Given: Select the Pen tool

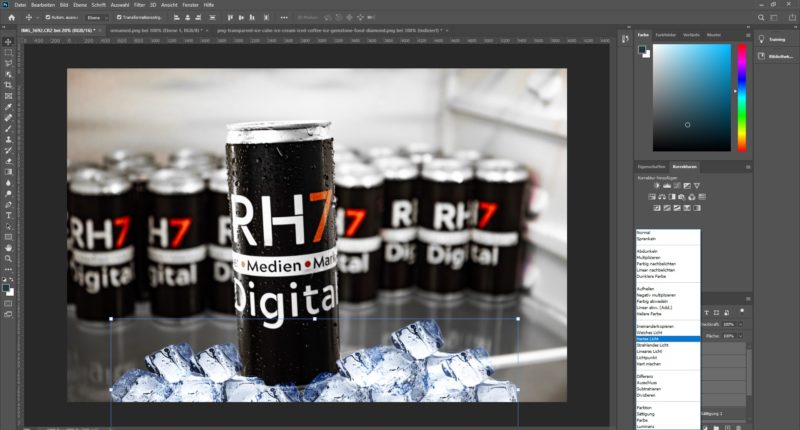Looking at the screenshot, I should pyautogui.click(x=8, y=205).
